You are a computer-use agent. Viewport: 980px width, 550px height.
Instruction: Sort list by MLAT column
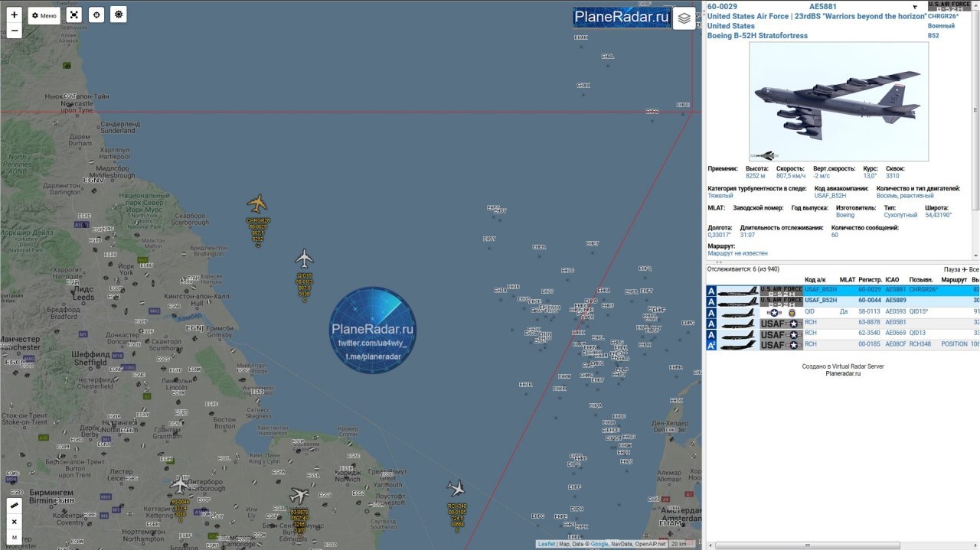click(848, 280)
